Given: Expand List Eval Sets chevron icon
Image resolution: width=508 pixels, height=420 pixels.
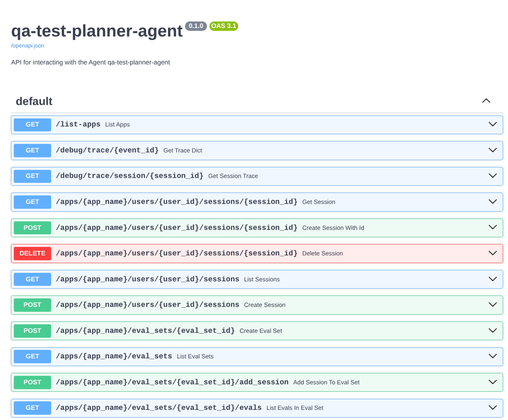Looking at the screenshot, I should pyautogui.click(x=493, y=356).
